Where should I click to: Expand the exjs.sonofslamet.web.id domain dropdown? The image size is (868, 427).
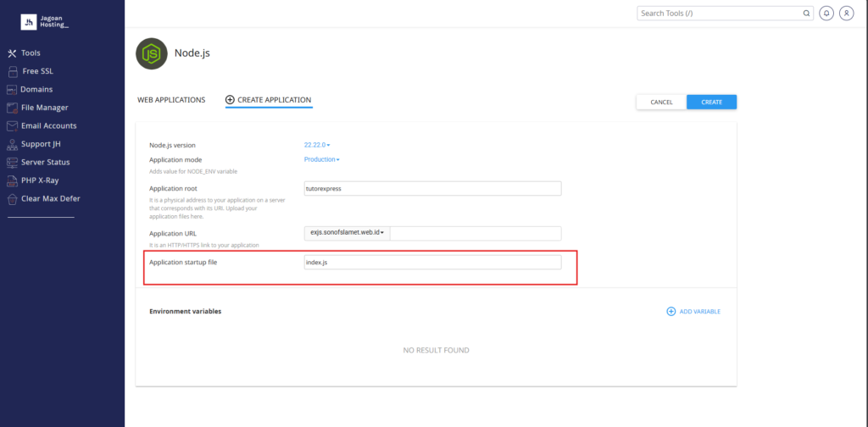point(347,233)
